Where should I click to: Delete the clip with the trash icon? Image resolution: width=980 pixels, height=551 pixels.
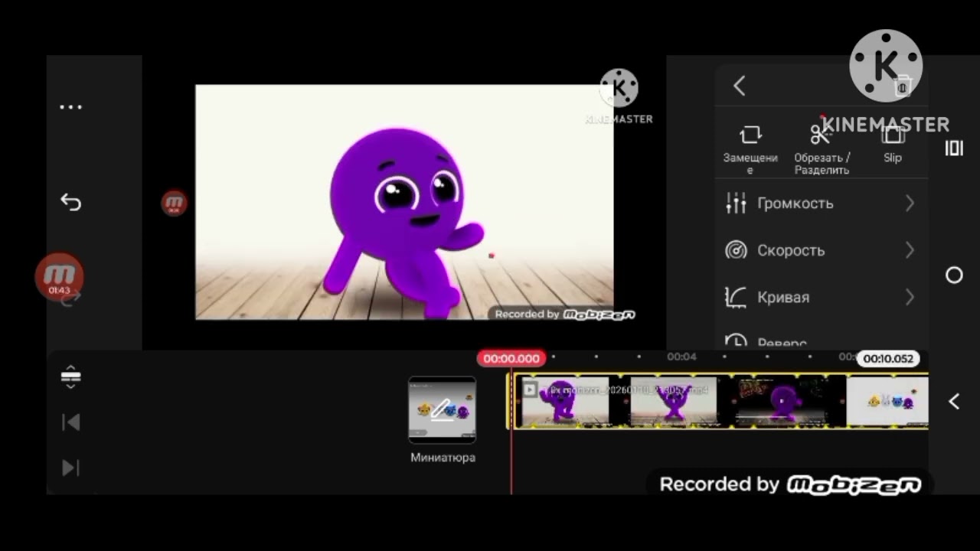(x=902, y=86)
